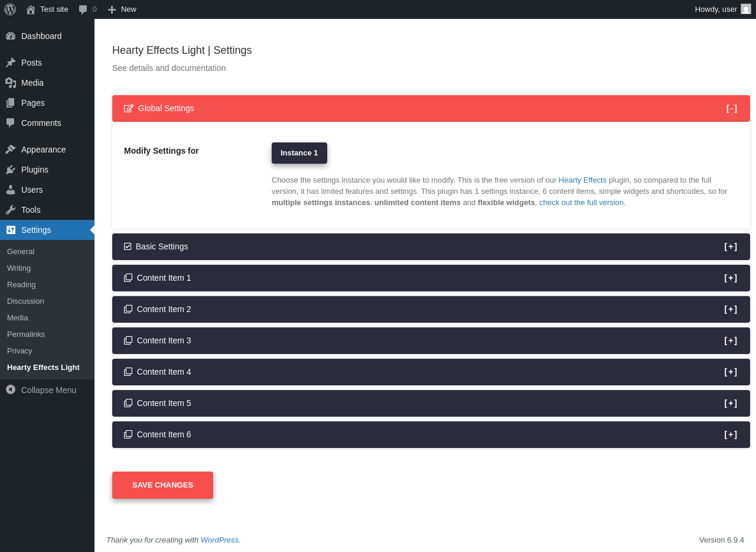Screen dimensions: 756x552
Task: Click the New plus icon
Action: click(112, 9)
